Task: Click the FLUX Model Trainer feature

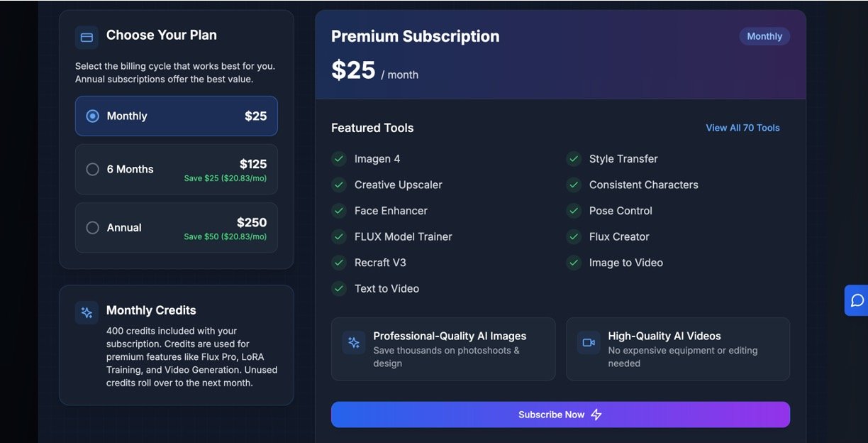Action: click(403, 237)
